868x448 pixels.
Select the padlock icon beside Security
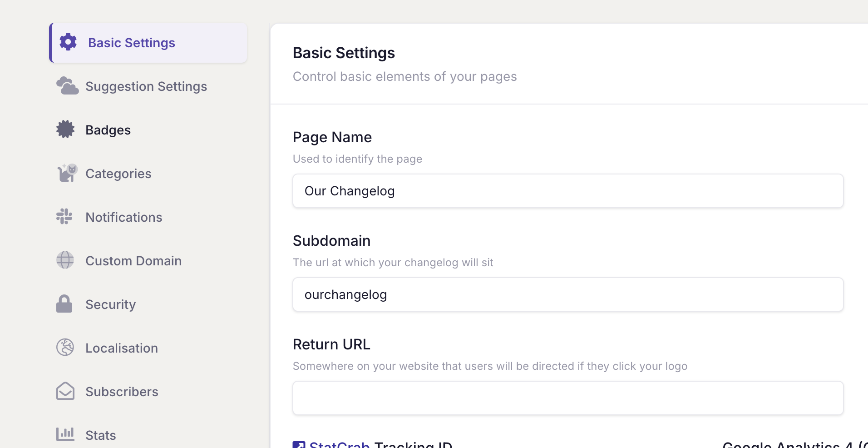pyautogui.click(x=64, y=304)
